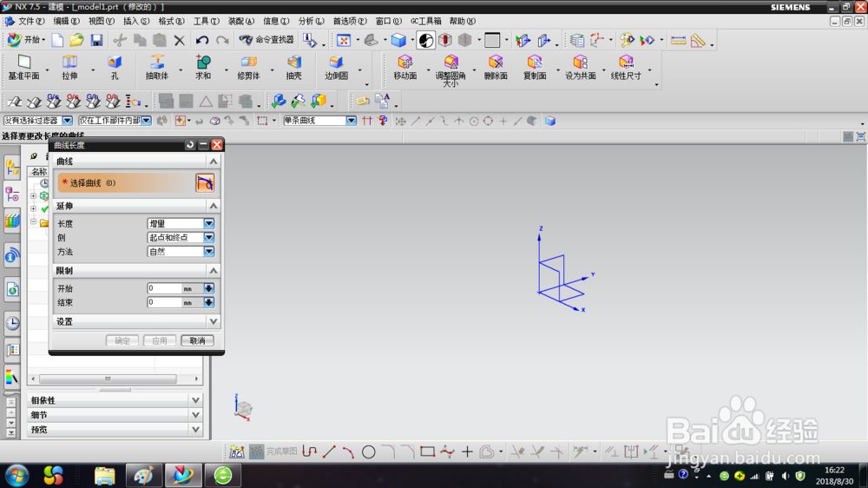Screen dimensions: 868x488
Task: Open the Analysis (分析) menu
Action: coord(311,21)
